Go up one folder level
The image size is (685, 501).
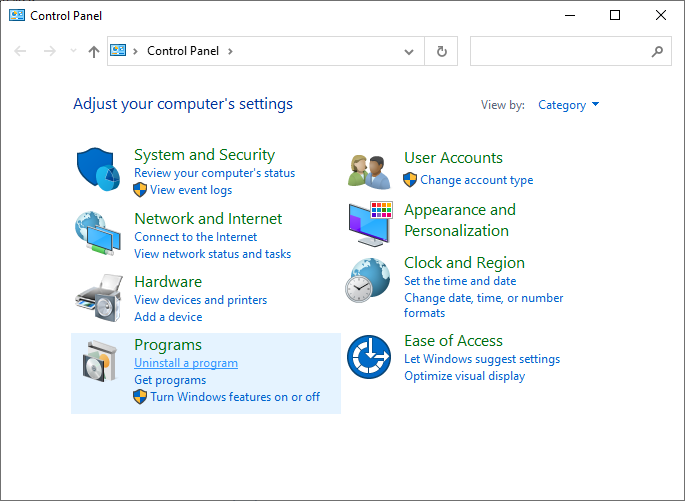93,52
